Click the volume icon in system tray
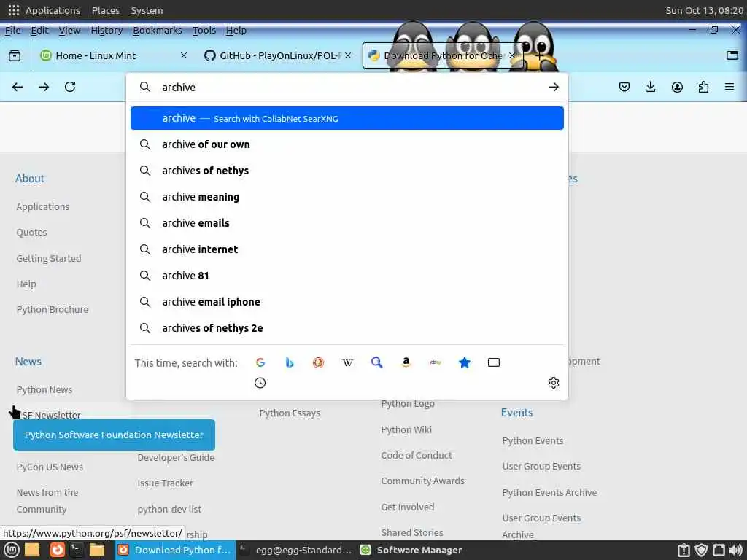Screen dimensions: 747x560 point(735,550)
